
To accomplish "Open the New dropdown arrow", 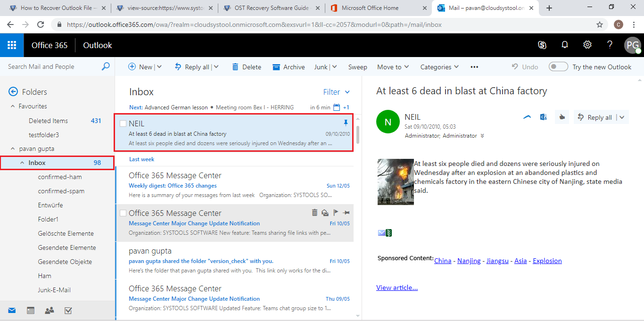I will coord(159,67).
